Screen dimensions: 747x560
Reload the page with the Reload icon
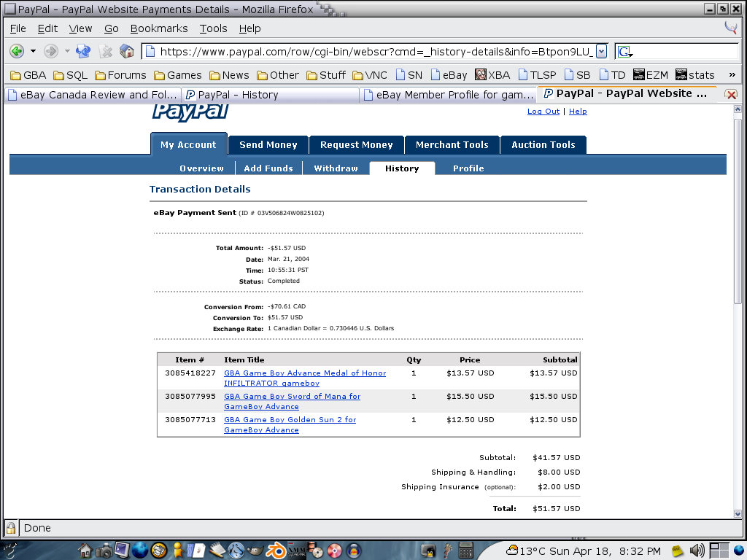pyautogui.click(x=83, y=51)
